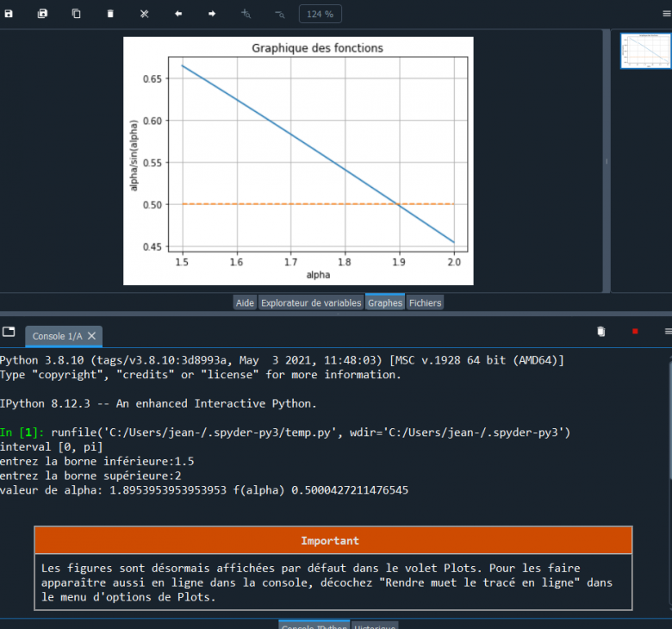The height and width of the screenshot is (629, 672).
Task: Delete the current plot with trash icon
Action: [x=110, y=14]
